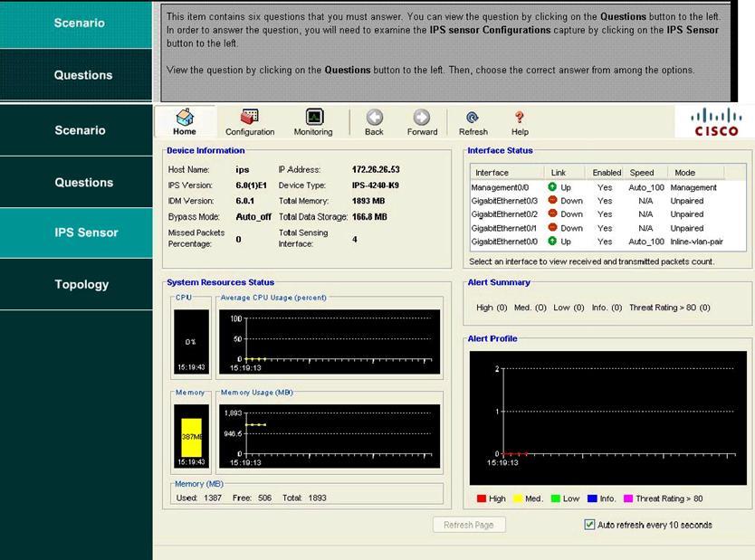The height and width of the screenshot is (560, 755).
Task: Click the Info. (0) alert count
Action: (x=607, y=308)
